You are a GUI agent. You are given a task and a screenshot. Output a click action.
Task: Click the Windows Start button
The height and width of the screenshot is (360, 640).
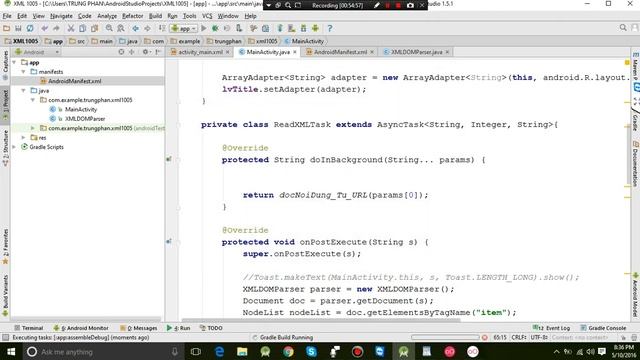(11, 351)
